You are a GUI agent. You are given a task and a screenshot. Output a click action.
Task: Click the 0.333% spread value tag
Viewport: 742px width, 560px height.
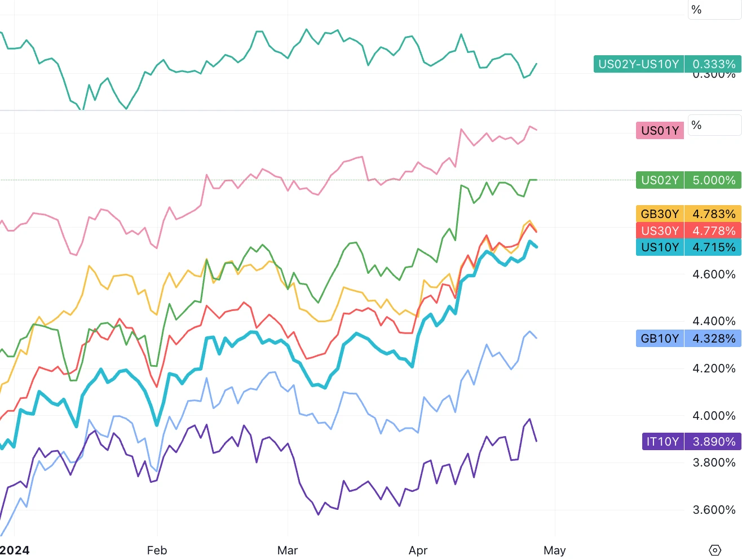[713, 64]
